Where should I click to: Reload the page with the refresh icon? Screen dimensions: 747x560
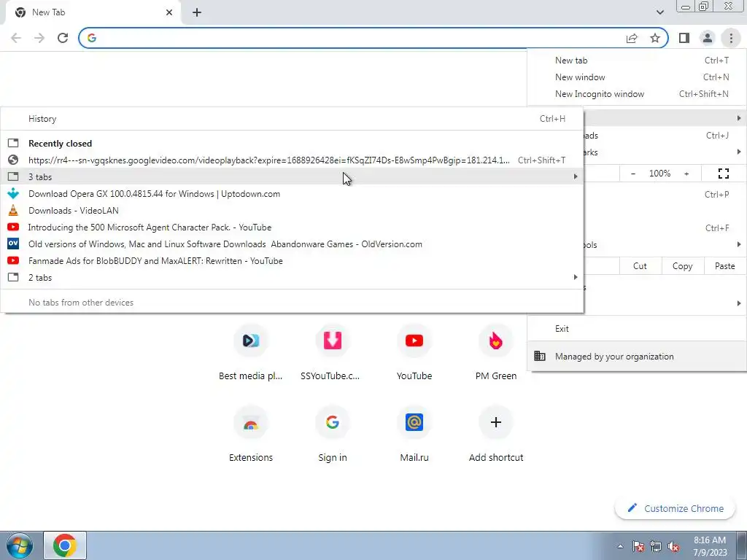pyautogui.click(x=63, y=38)
